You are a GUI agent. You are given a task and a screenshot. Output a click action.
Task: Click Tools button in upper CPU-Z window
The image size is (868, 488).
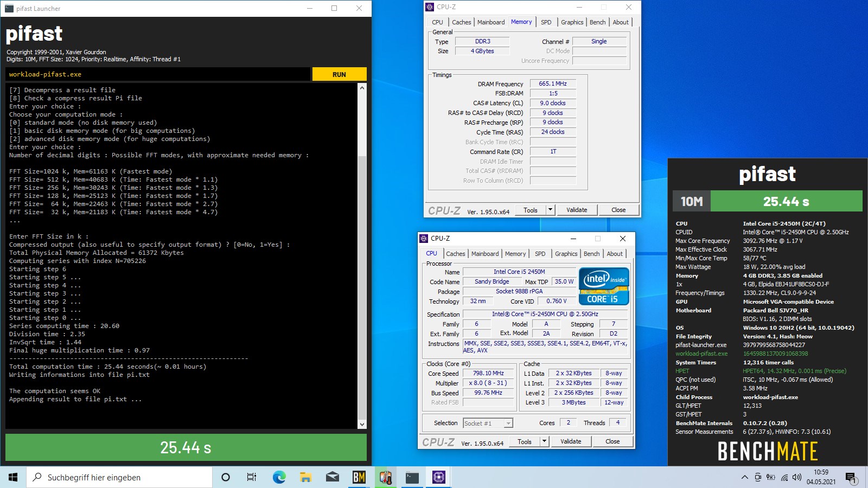pos(531,210)
